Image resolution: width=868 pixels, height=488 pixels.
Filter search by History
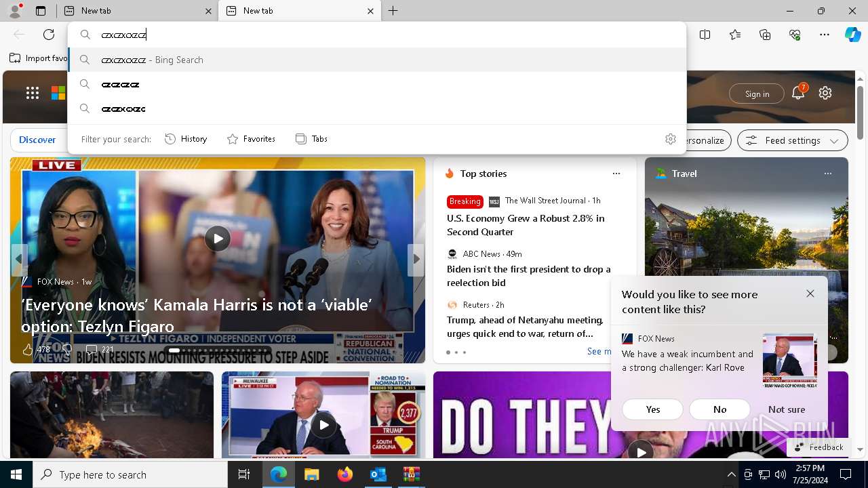(x=186, y=139)
